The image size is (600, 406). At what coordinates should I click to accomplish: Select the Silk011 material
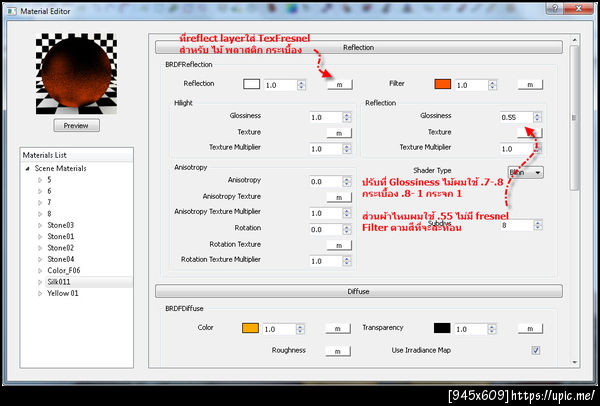59,282
